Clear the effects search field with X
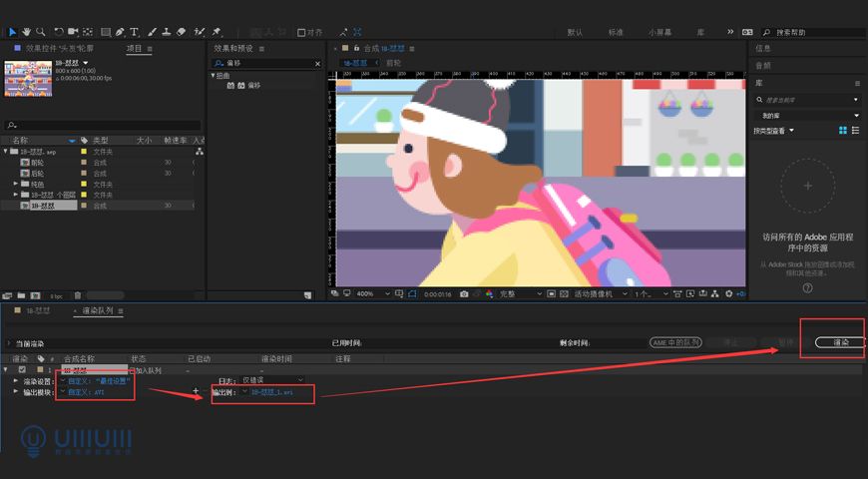This screenshot has width=868, height=479. [317, 64]
